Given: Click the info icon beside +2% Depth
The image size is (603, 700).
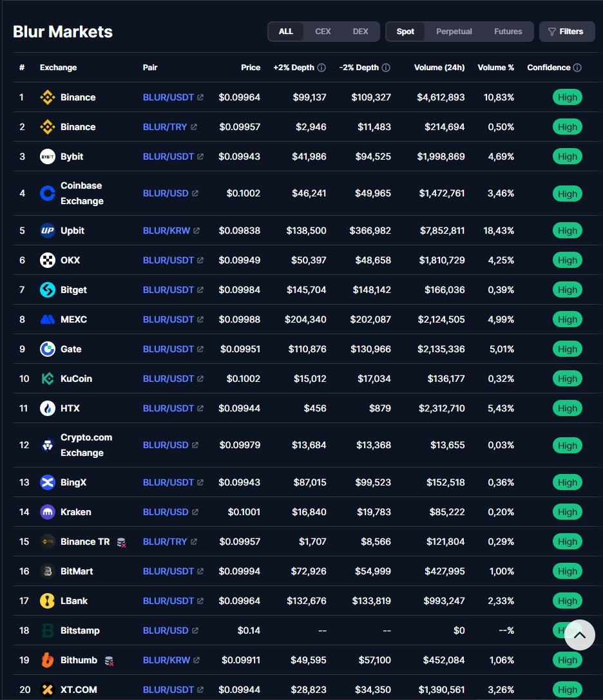Looking at the screenshot, I should (321, 68).
